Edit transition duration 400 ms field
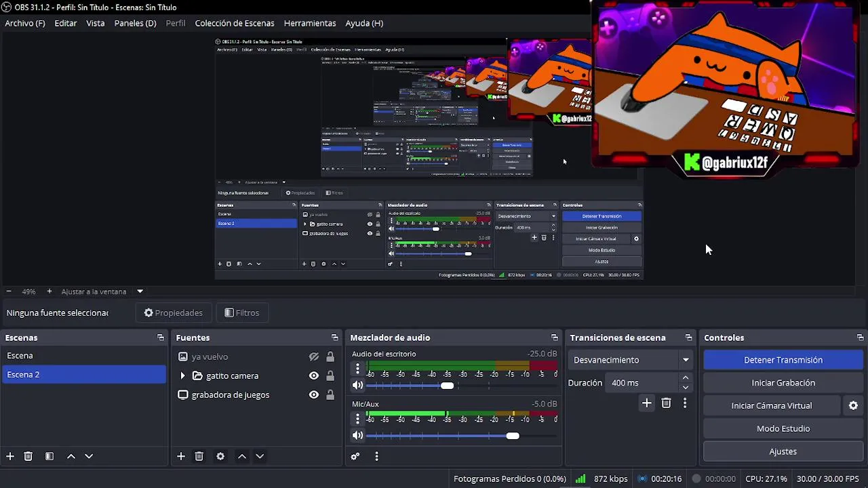Viewport: 868px width, 488px height. 641,383
